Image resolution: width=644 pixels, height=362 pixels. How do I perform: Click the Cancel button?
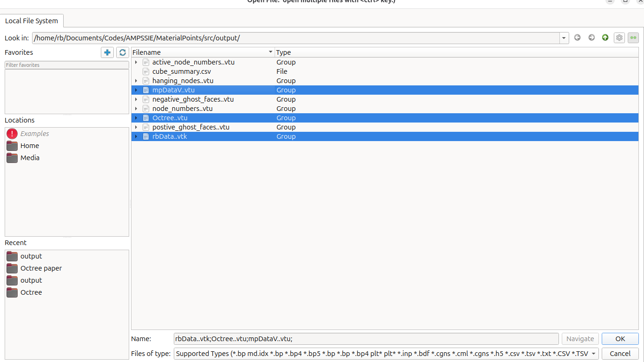click(x=620, y=354)
